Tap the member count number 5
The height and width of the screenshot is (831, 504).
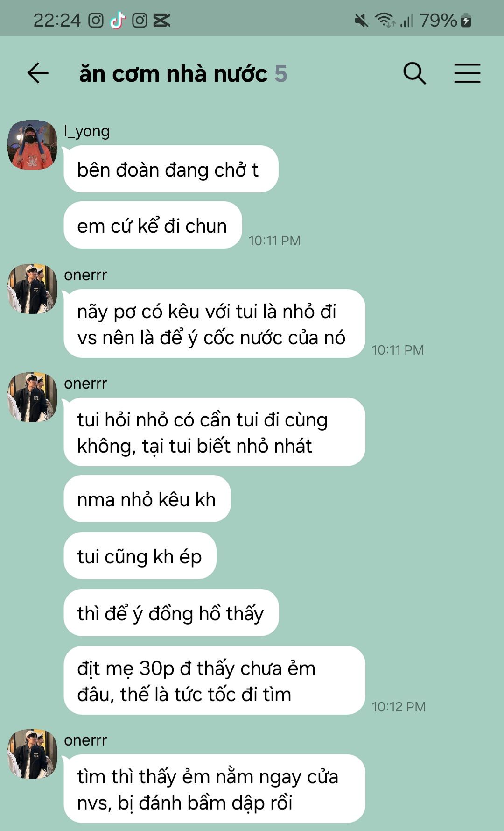[281, 74]
